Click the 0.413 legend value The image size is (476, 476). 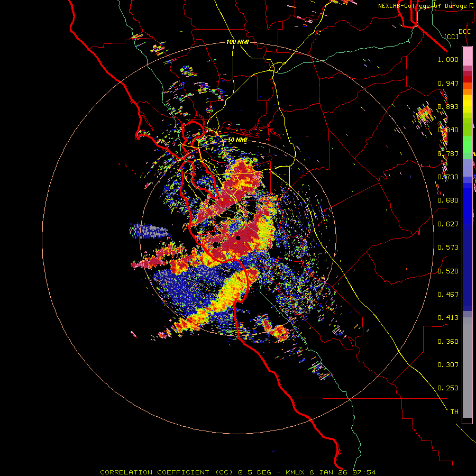pos(448,318)
